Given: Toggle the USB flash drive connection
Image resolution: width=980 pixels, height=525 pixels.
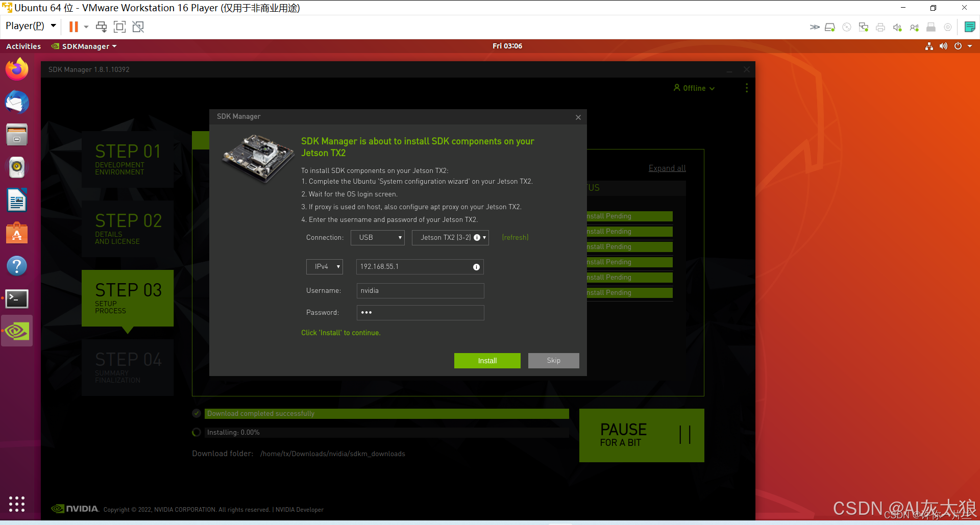Looking at the screenshot, I should (930, 27).
